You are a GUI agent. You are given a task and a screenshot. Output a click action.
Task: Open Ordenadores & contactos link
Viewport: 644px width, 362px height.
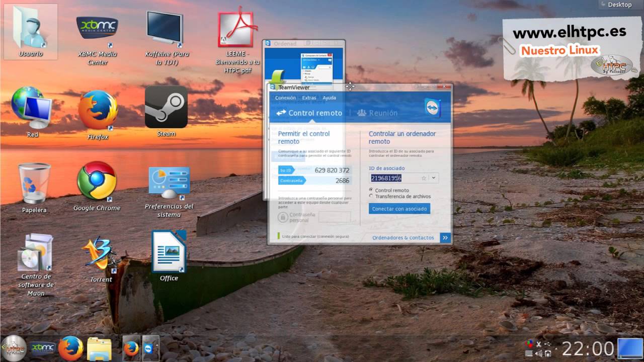(403, 238)
